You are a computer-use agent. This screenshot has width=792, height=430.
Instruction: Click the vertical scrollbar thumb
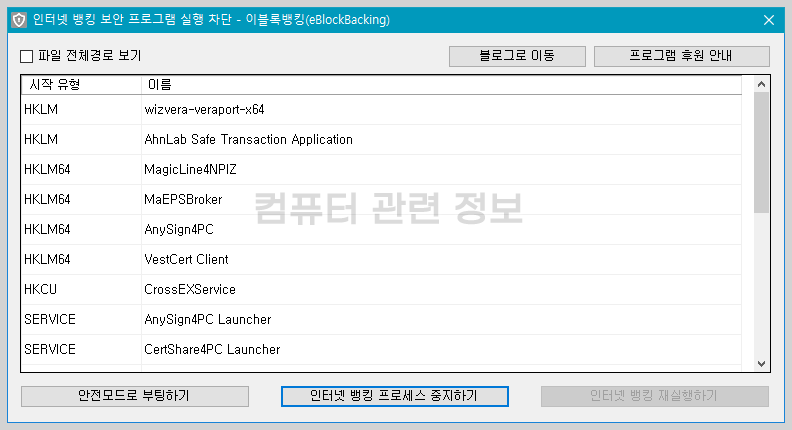(x=761, y=153)
